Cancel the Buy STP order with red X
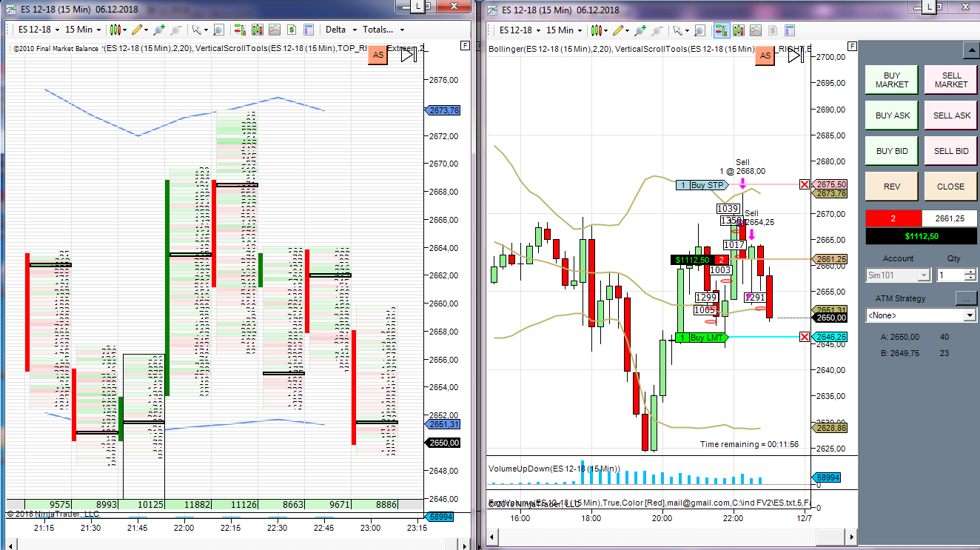This screenshot has height=550, width=980. [804, 184]
